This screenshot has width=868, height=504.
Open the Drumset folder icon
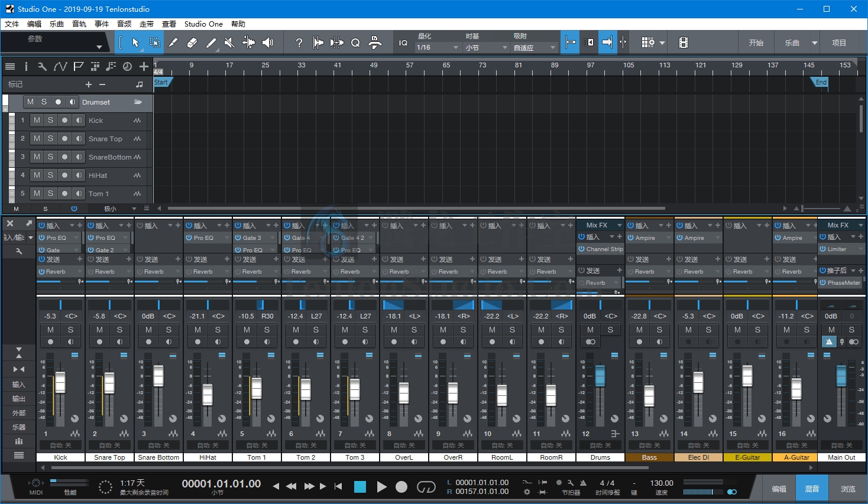[x=138, y=102]
